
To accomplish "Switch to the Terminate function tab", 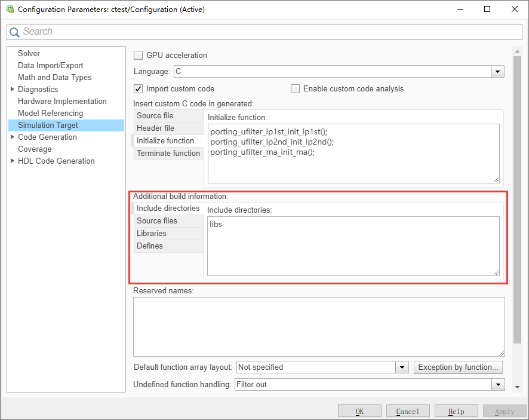I will pyautogui.click(x=169, y=154).
